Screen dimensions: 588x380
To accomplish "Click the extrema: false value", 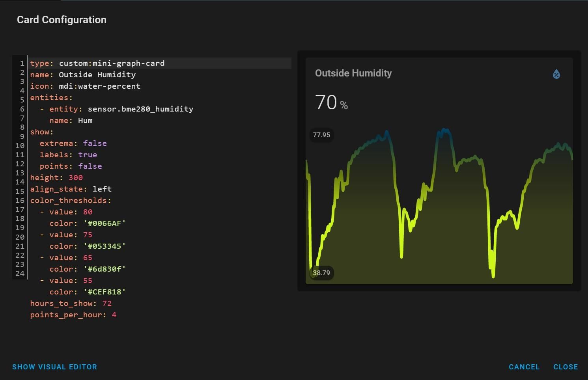I will click(x=95, y=143).
